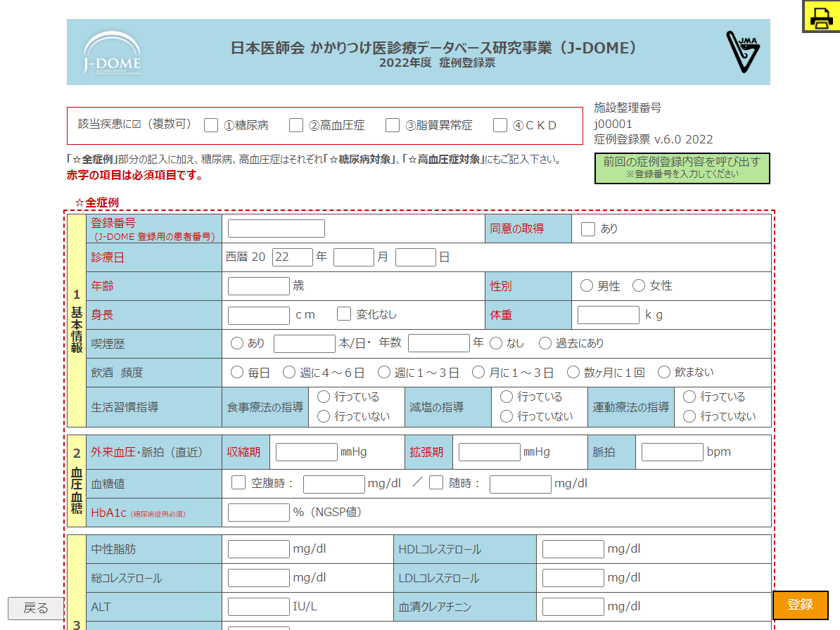Screen dimensions: 840x630
Task: Select 行っていない for 減塩の指導
Action: [507, 416]
